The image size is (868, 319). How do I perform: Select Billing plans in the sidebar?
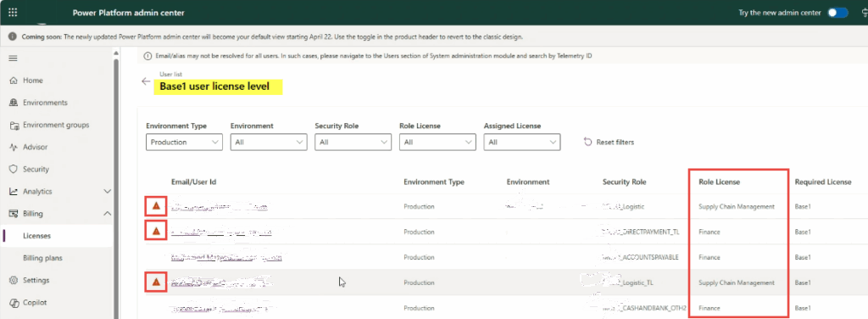pyautogui.click(x=42, y=258)
